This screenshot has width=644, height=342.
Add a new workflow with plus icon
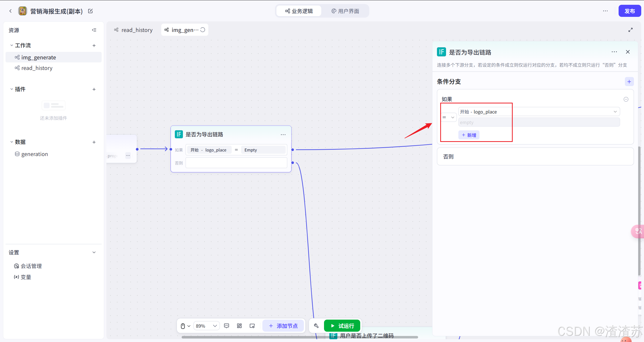[94, 46]
